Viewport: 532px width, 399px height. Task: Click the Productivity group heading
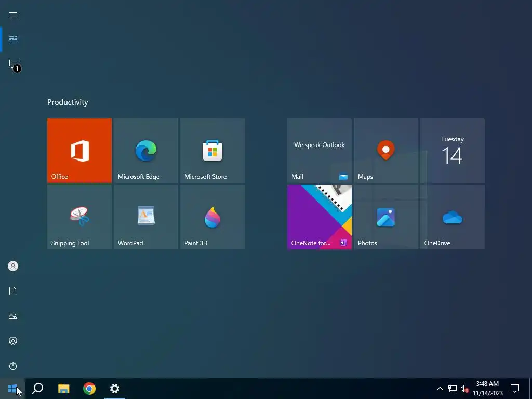68,102
